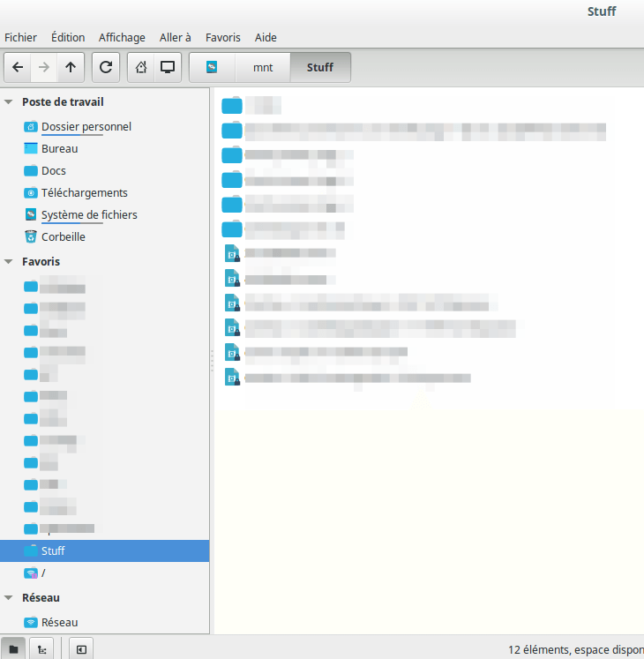This screenshot has height=659, width=644.
Task: Hide the sidebar using bottom bar button
Action: (x=81, y=649)
